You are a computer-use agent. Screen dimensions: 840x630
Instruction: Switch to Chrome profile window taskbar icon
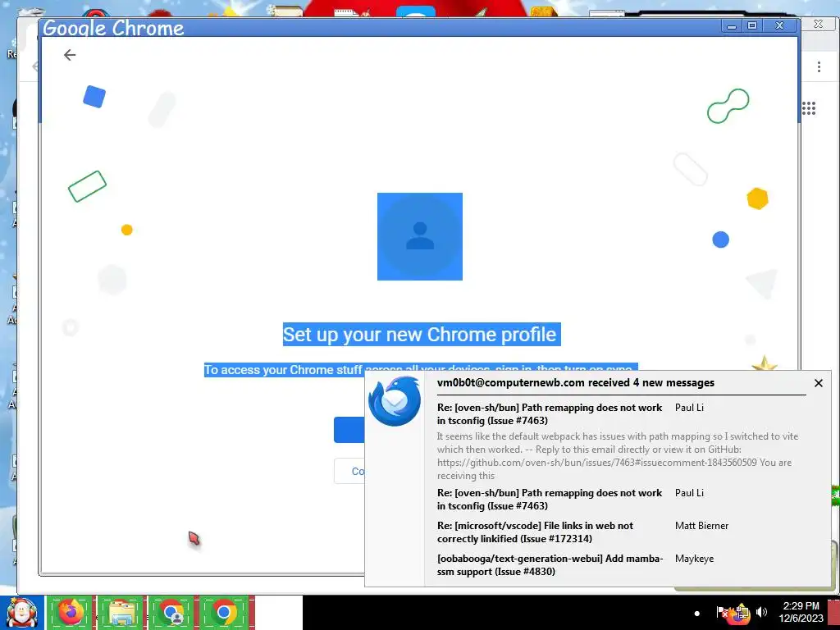tap(172, 613)
